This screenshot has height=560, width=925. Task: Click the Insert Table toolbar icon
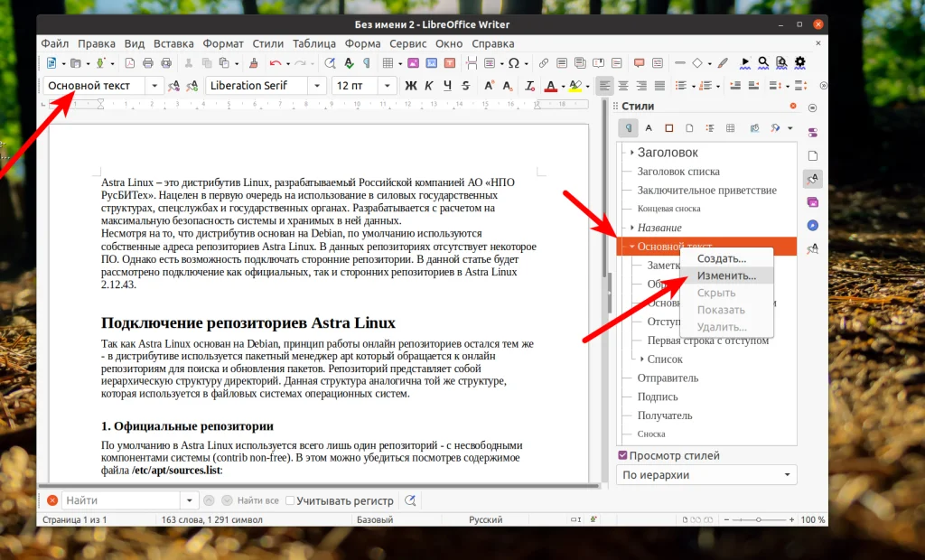(x=388, y=63)
